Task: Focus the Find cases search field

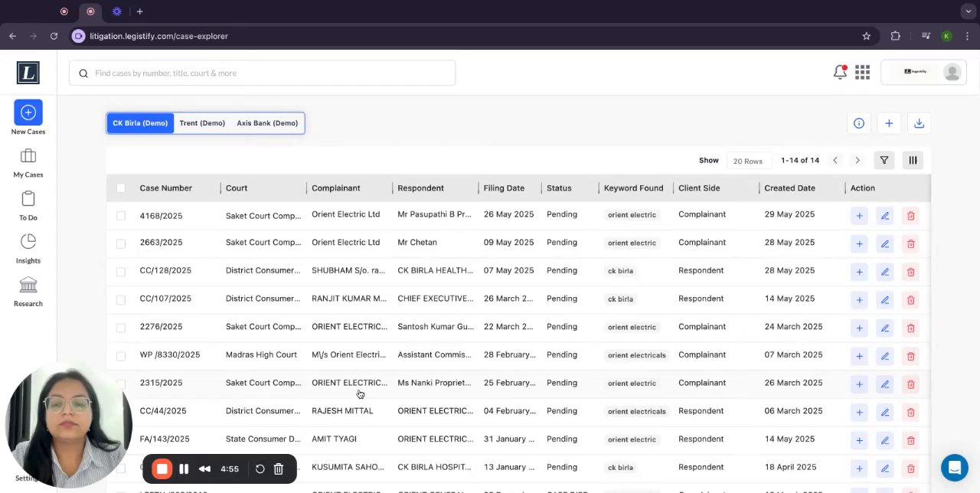Action: tap(263, 73)
